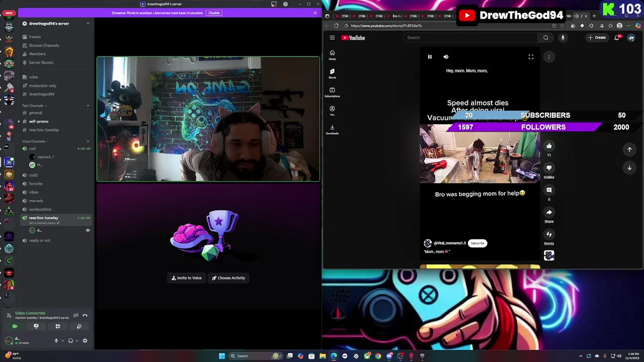This screenshot has width=644, height=362.
Task: Expand the drewthegod94's server dropdown
Action: 88,24
